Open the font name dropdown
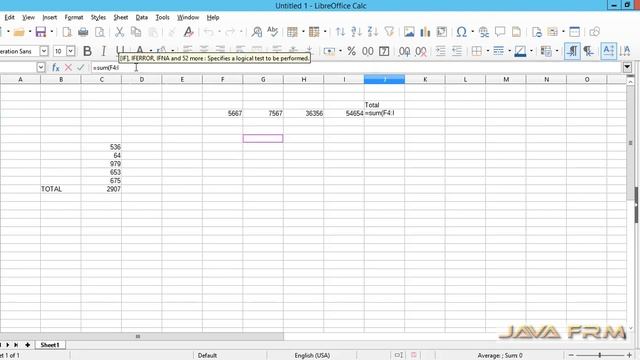Viewport: 640px width, 360px height. coord(44,51)
